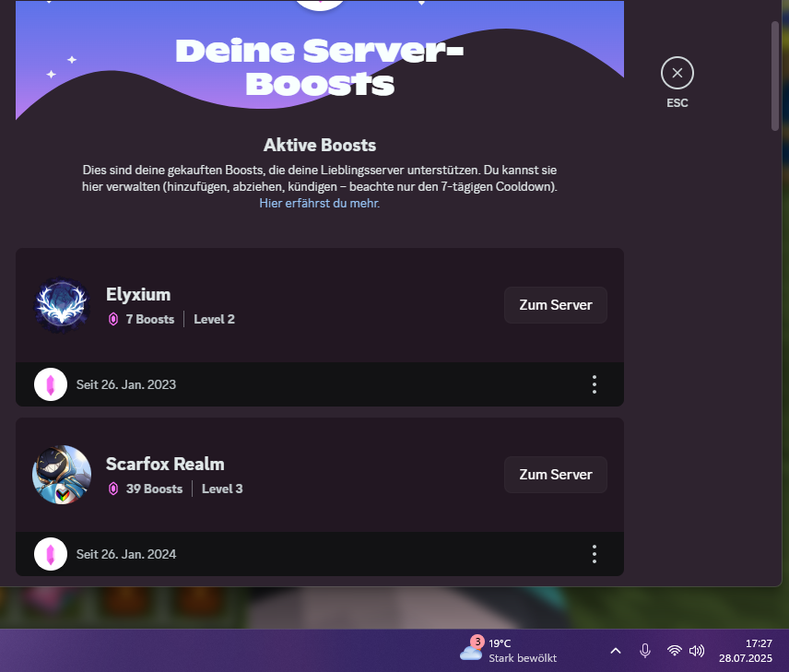Open the volume control speaker icon
This screenshot has height=672, width=789.
pyautogui.click(x=697, y=651)
